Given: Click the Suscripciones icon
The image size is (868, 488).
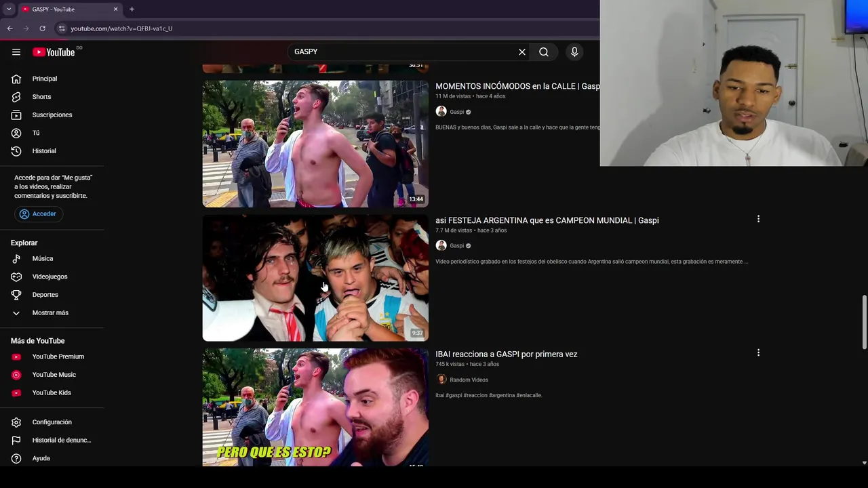Looking at the screenshot, I should [16, 115].
